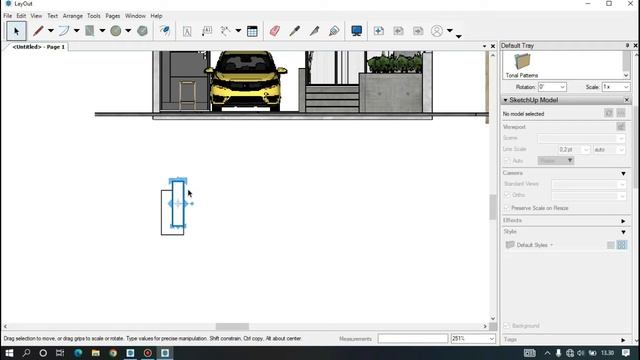Select the Polygon tool
This screenshot has height=360, width=640.
pos(142,31)
